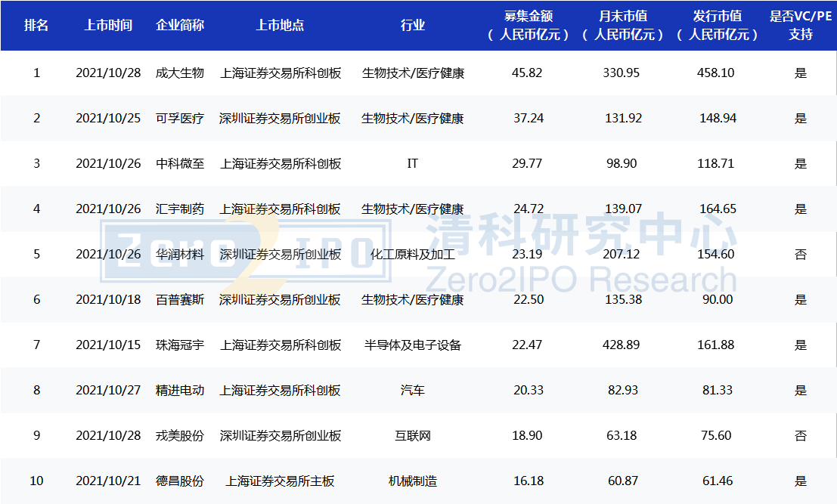This screenshot has height=504, width=837.
Task: Click issue market value 118.71
Action: (x=716, y=164)
